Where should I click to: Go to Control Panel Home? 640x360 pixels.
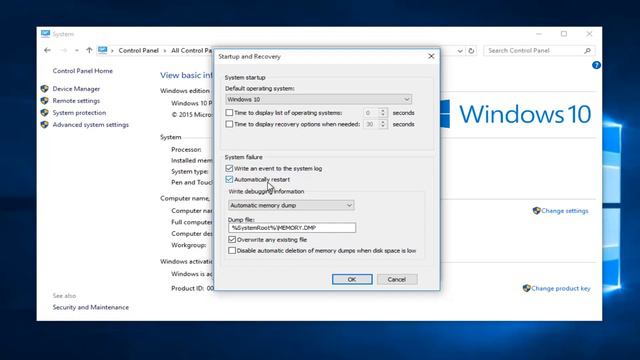(x=82, y=71)
